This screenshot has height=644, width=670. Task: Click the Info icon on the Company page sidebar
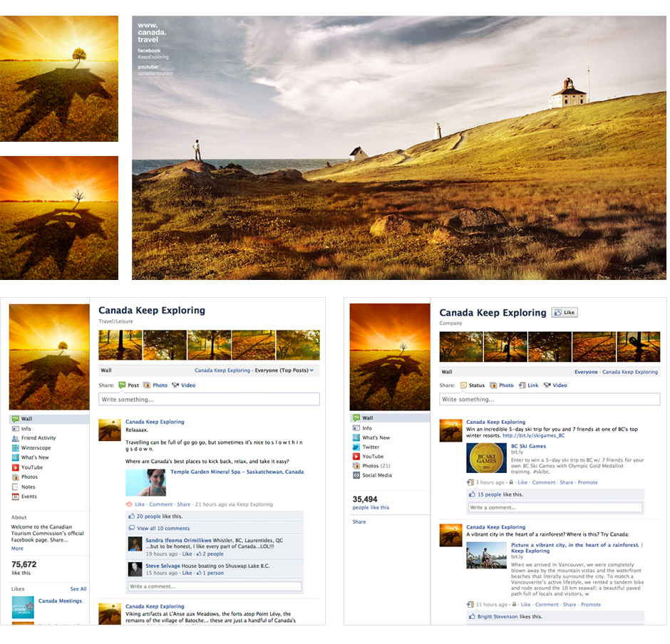pos(356,428)
